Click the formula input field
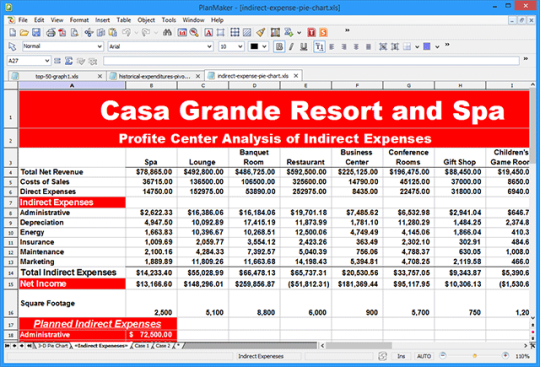Image resolution: width=540 pixels, height=367 pixels. [311, 61]
